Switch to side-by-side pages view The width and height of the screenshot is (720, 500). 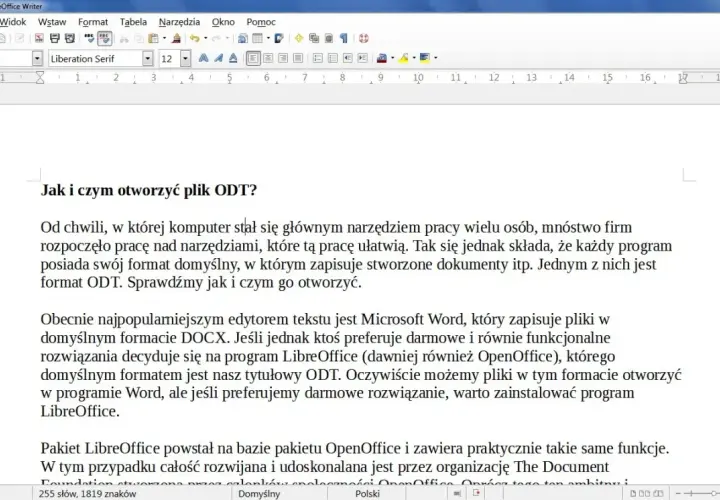(645, 494)
